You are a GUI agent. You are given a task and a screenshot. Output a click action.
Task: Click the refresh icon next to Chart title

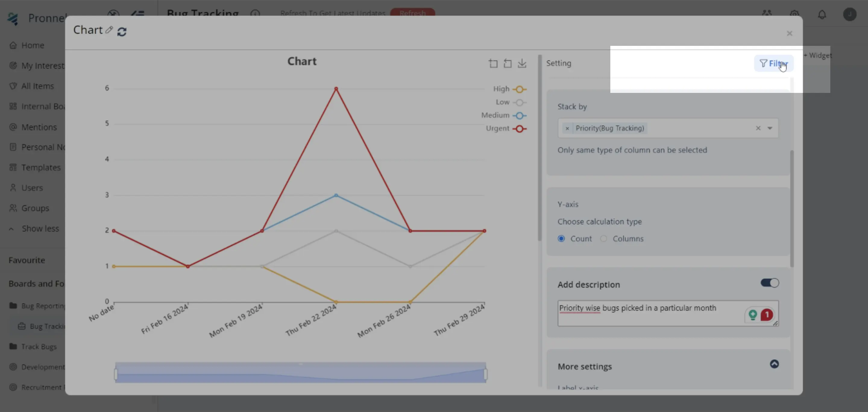(122, 32)
